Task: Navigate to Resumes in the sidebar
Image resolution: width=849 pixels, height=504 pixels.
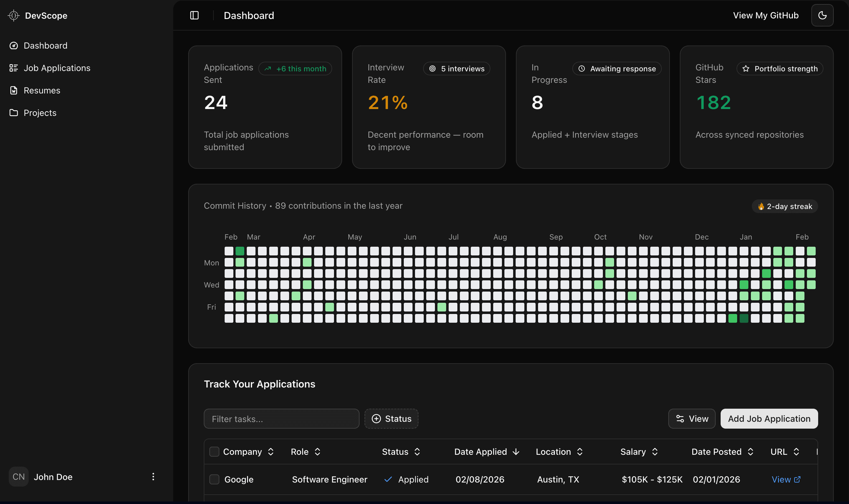Action: click(42, 90)
